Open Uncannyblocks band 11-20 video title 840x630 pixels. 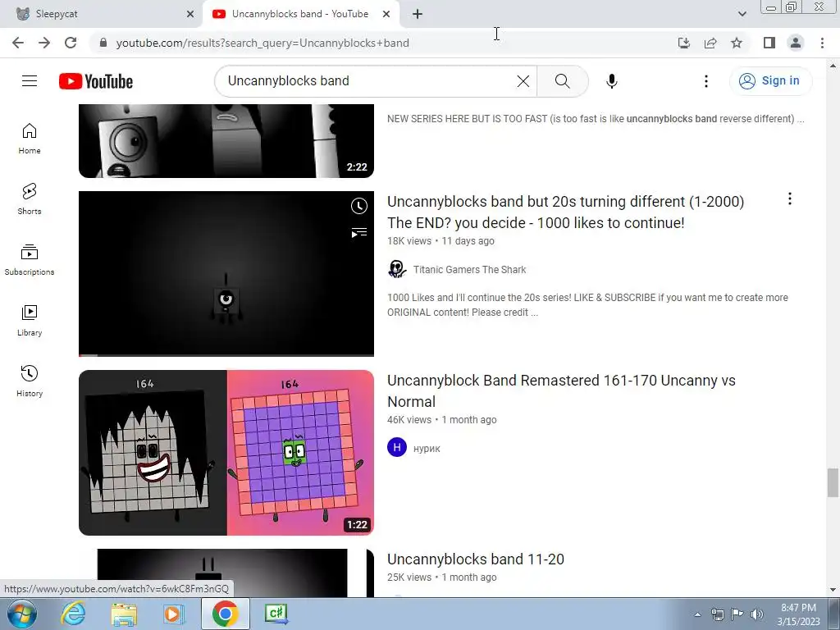click(476, 559)
